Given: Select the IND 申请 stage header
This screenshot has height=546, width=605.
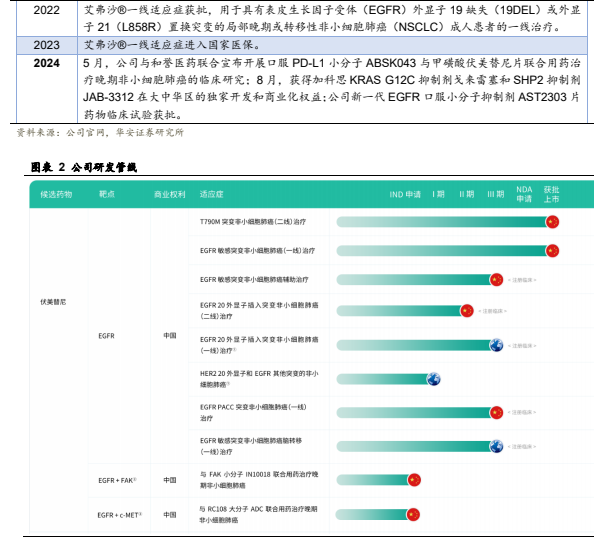Looking at the screenshot, I should [405, 194].
